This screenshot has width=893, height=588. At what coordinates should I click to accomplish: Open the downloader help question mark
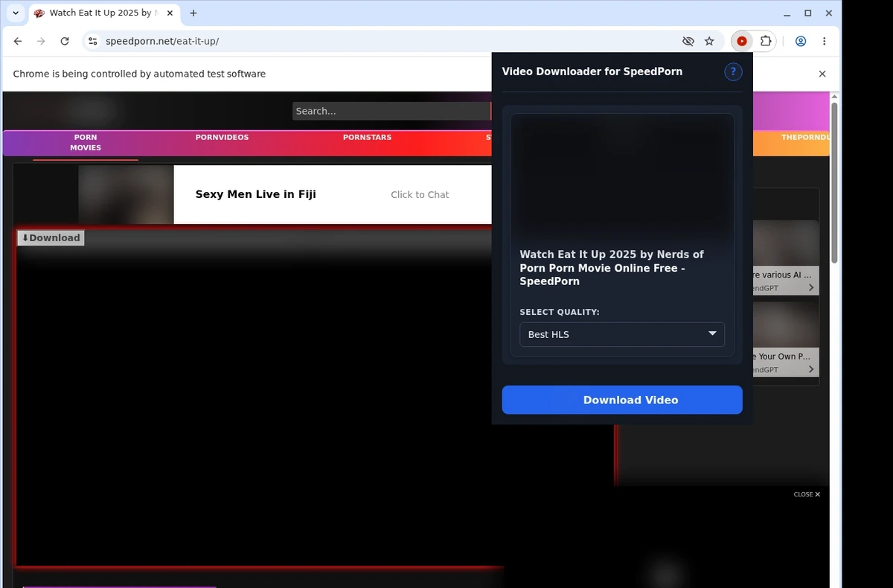(x=733, y=71)
